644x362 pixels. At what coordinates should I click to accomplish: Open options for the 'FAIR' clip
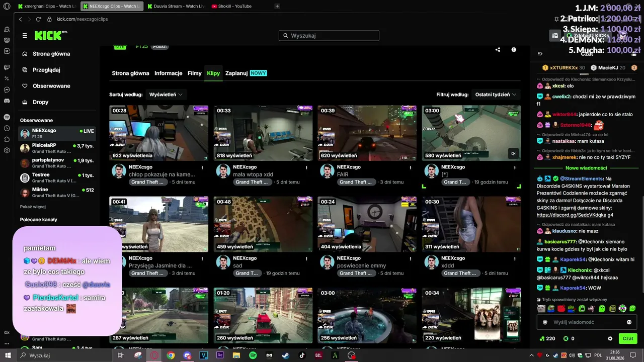pos(411,167)
